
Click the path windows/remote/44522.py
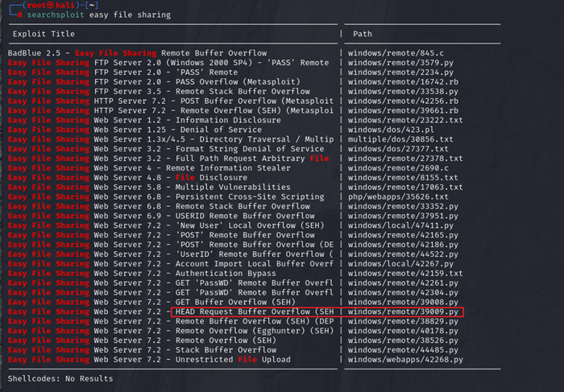coord(403,254)
